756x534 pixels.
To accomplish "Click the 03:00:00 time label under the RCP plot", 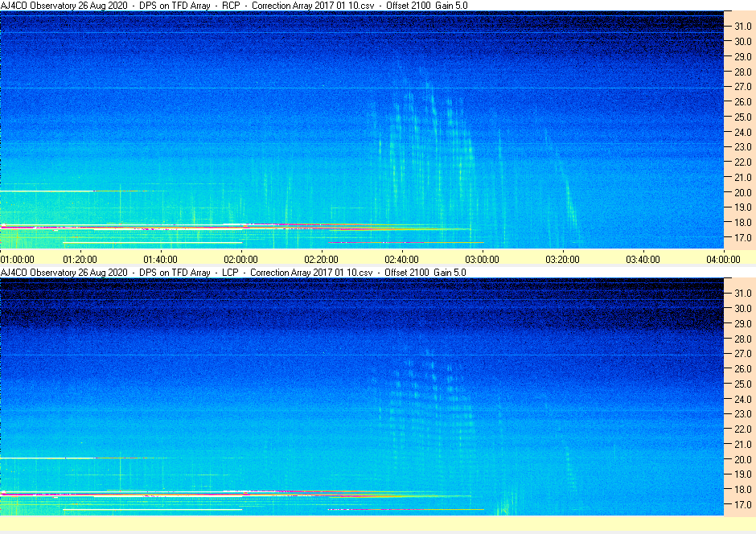I will [482, 259].
